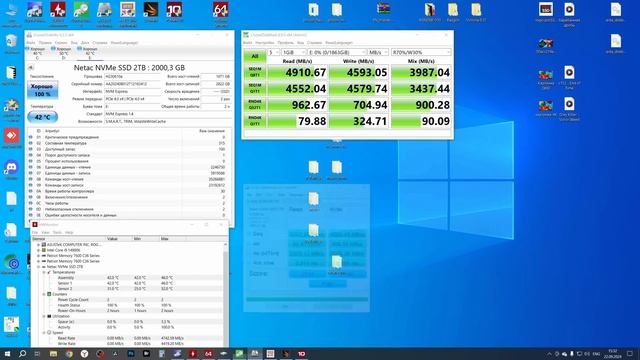
Task: Click mix result 3987.04
Action: tap(421, 72)
